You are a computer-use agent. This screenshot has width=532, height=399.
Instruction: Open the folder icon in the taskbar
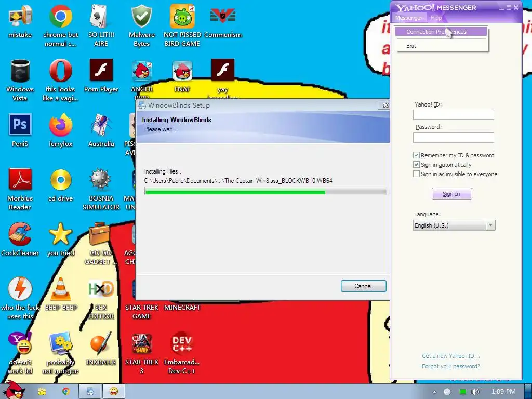click(42, 392)
